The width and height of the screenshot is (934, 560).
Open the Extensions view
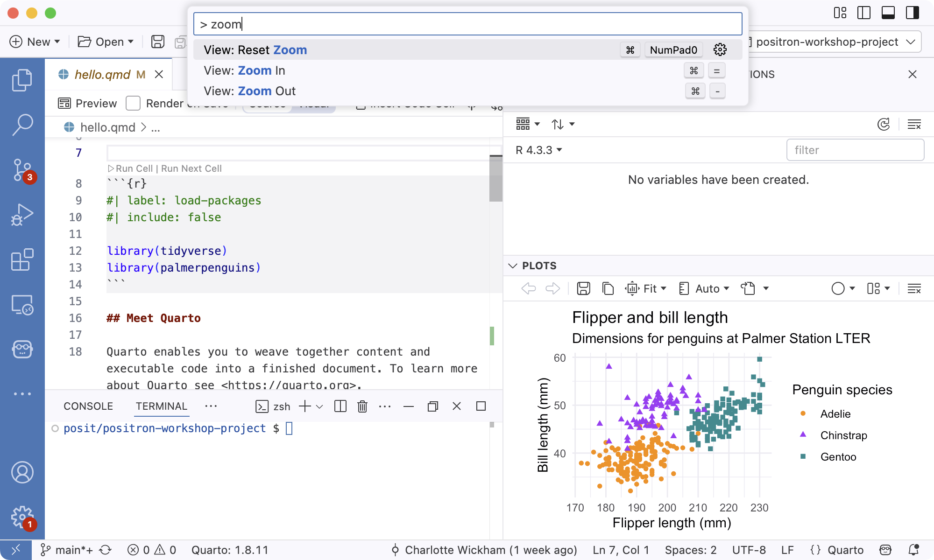coord(22,259)
